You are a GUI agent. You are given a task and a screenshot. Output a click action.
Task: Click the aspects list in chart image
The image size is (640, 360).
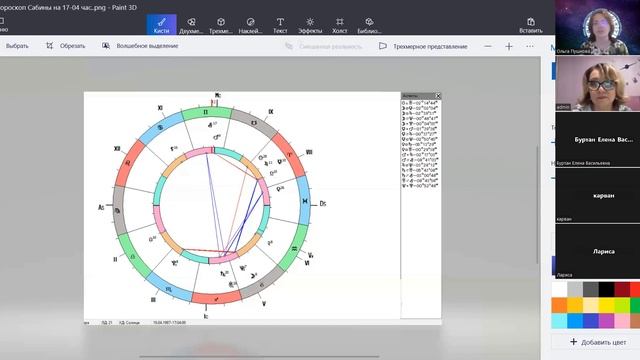(420, 144)
